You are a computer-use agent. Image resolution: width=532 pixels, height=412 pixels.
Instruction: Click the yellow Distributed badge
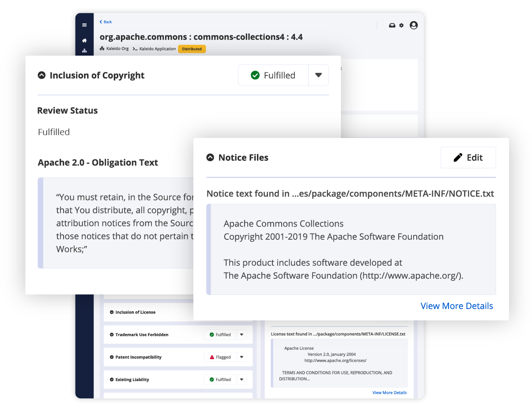192,49
